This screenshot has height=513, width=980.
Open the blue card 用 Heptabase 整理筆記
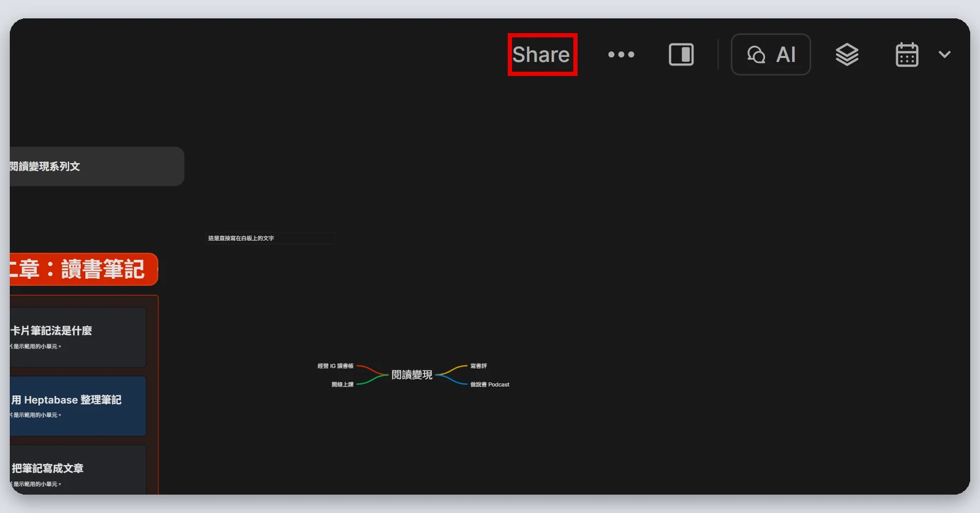(x=78, y=406)
